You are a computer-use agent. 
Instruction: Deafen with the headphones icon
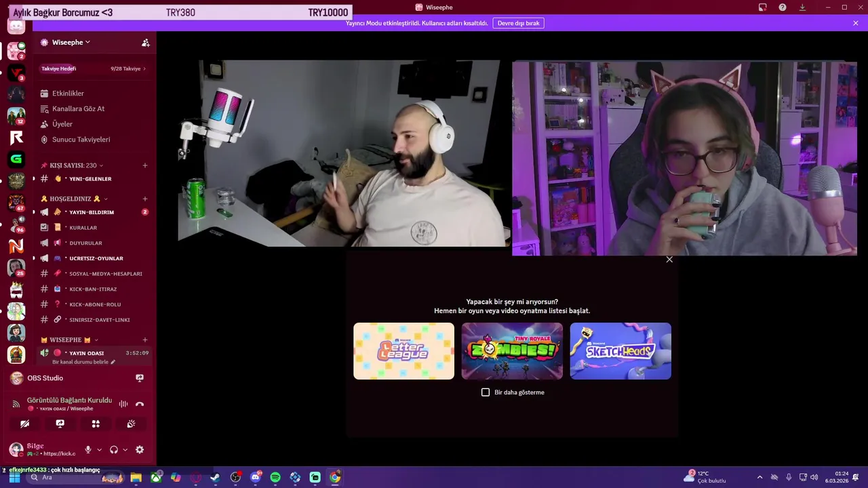(x=114, y=449)
